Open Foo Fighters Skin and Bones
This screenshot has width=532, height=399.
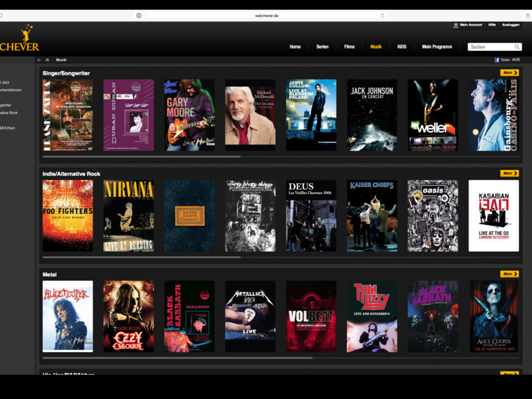click(x=68, y=216)
